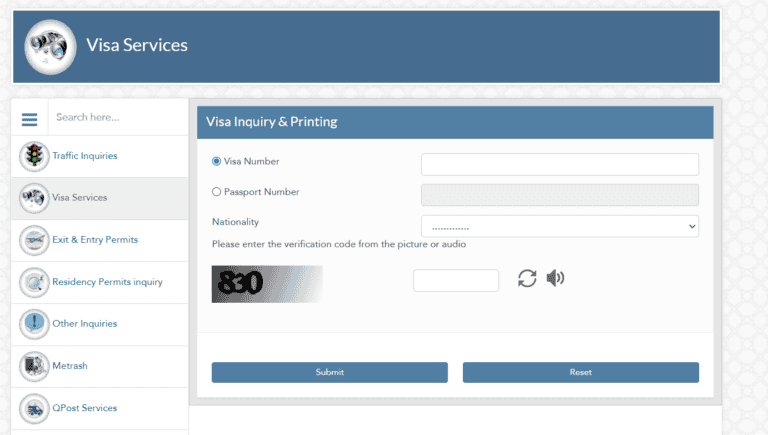This screenshot has width=768, height=435.
Task: Click the Visa Services header title
Action: point(137,45)
